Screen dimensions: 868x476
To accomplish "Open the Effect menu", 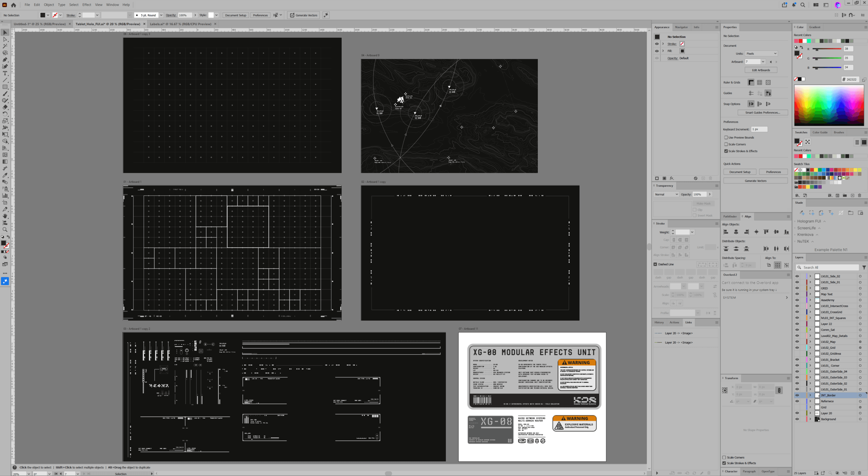I will click(x=87, y=5).
